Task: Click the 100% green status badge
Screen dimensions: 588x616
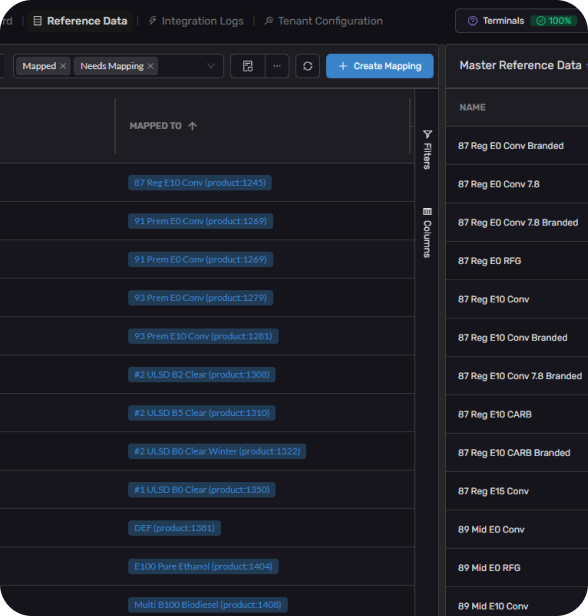Action: 554,21
